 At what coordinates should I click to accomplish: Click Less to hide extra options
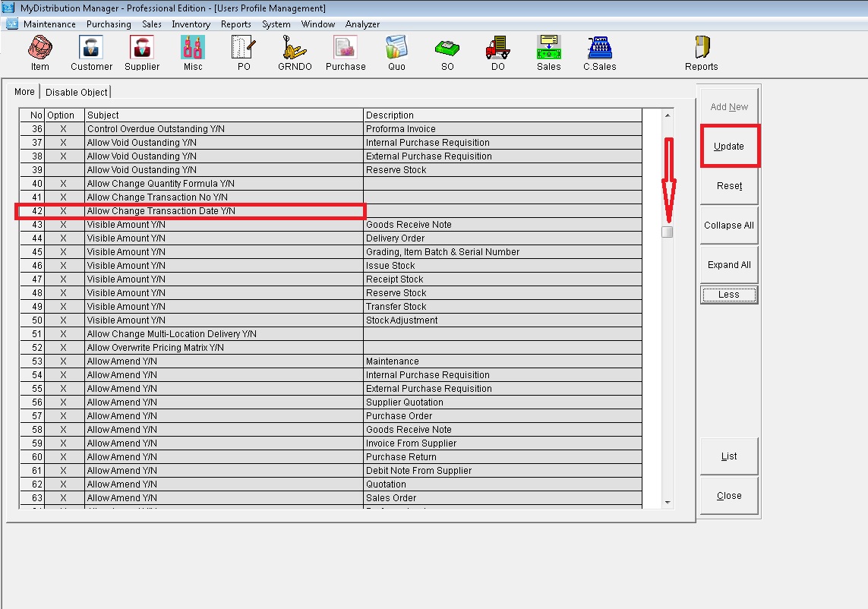(x=729, y=295)
